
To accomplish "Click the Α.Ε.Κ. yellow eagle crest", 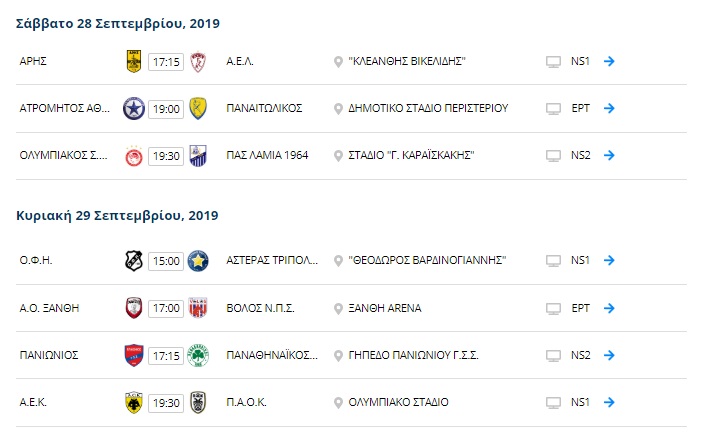I will pyautogui.click(x=134, y=402).
